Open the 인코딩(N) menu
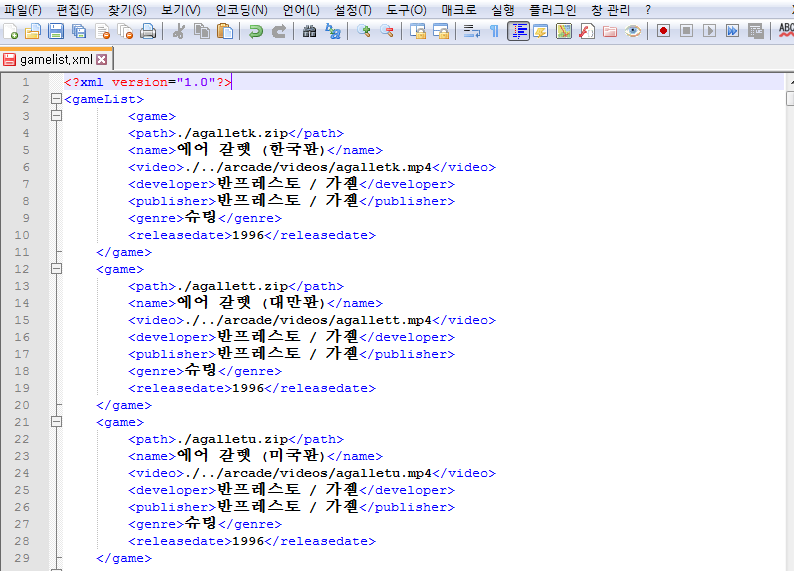The width and height of the screenshot is (794, 571). click(x=242, y=10)
